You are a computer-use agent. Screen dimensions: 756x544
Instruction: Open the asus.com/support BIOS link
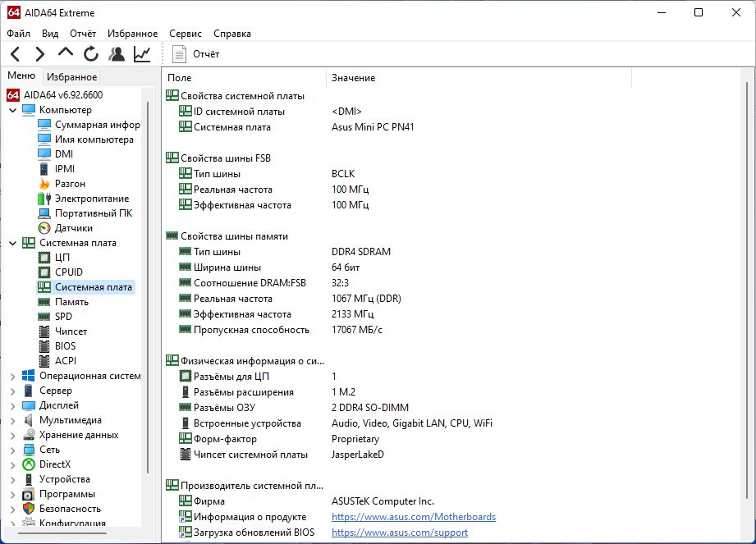pos(399,533)
